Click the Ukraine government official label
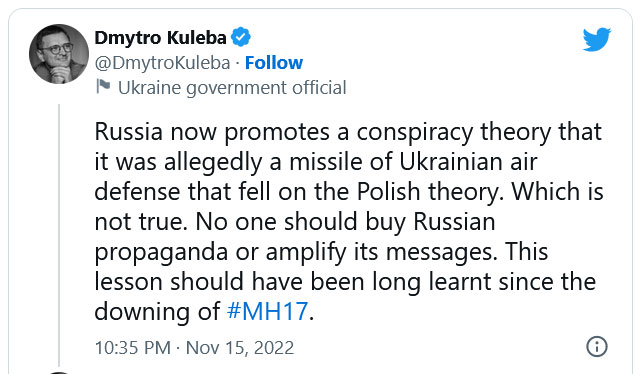This screenshot has width=638, height=374. pos(232,88)
